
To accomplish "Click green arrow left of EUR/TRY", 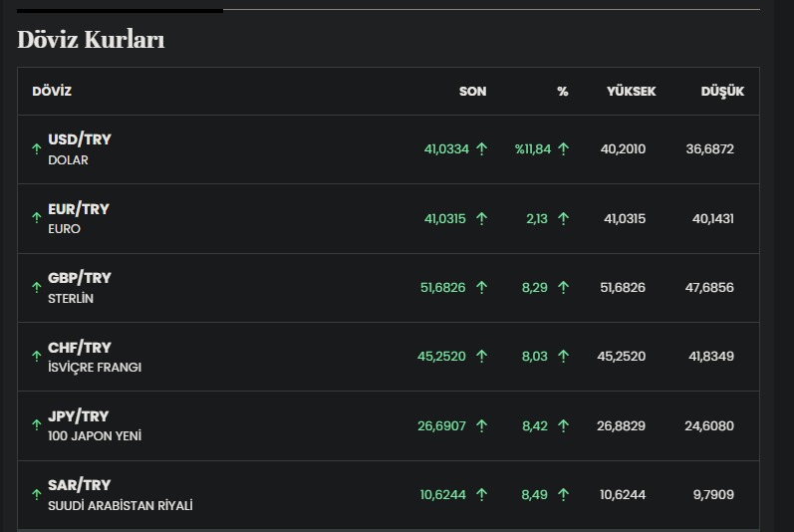I will pos(37,217).
